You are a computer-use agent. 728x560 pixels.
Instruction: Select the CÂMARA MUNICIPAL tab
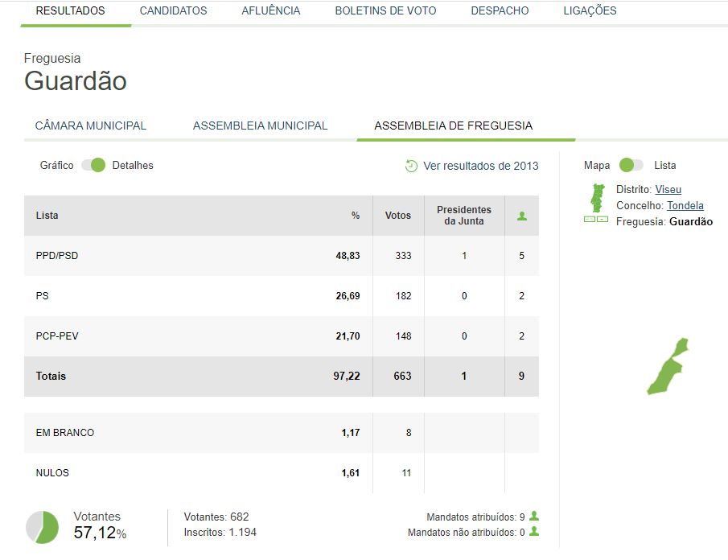tap(91, 126)
